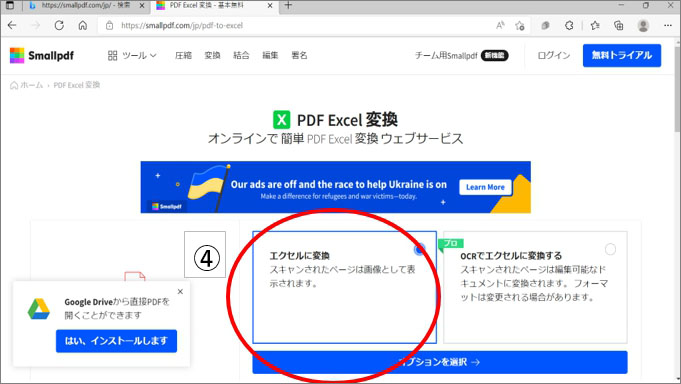Open the 結合 menu item
This screenshot has height=384, width=681.
pyautogui.click(x=241, y=56)
